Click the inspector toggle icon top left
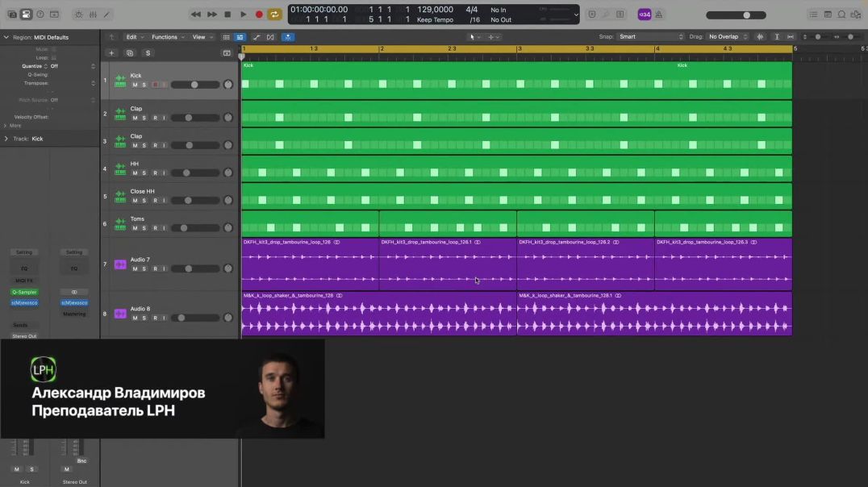 [27, 14]
